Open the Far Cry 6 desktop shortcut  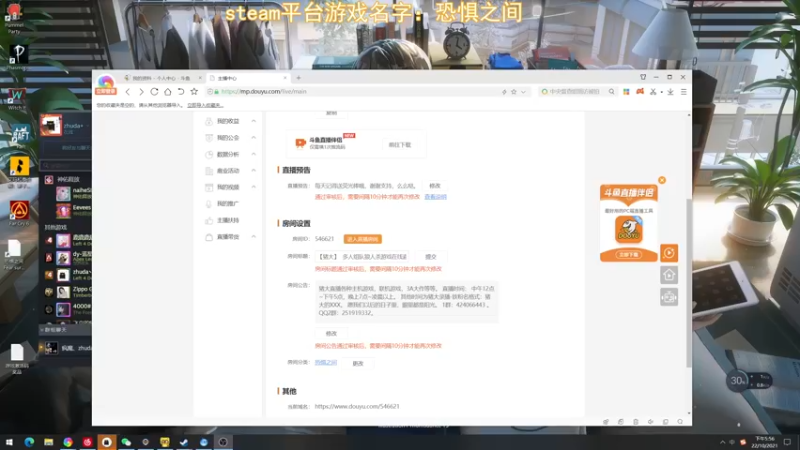click(x=19, y=213)
